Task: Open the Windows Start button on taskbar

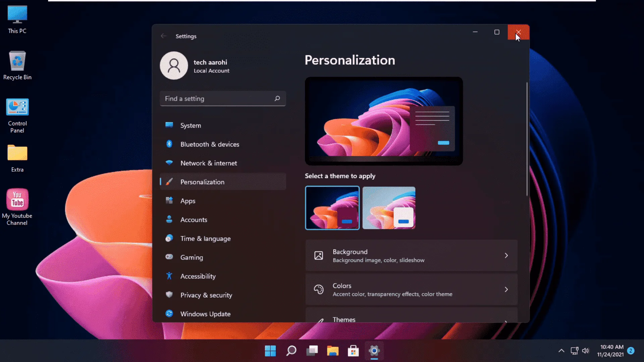Action: [270, 351]
